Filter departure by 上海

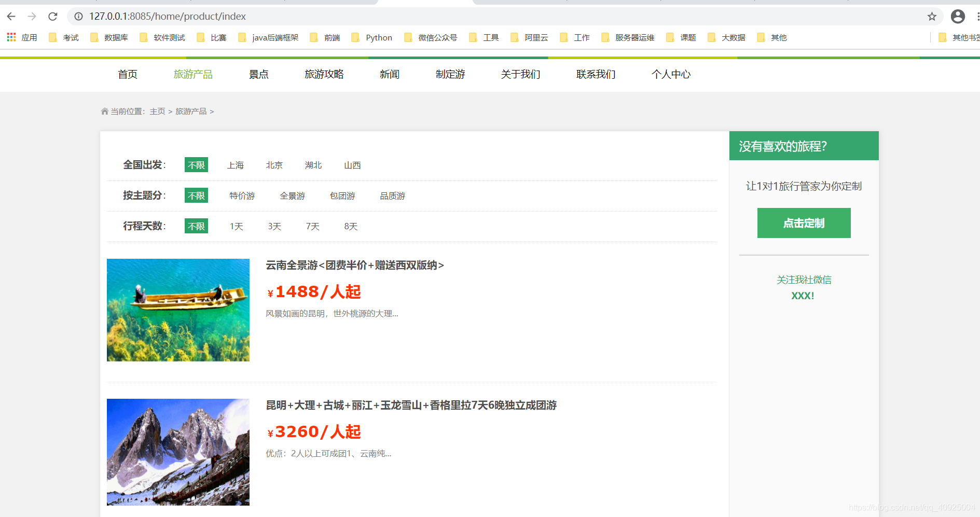pos(236,165)
